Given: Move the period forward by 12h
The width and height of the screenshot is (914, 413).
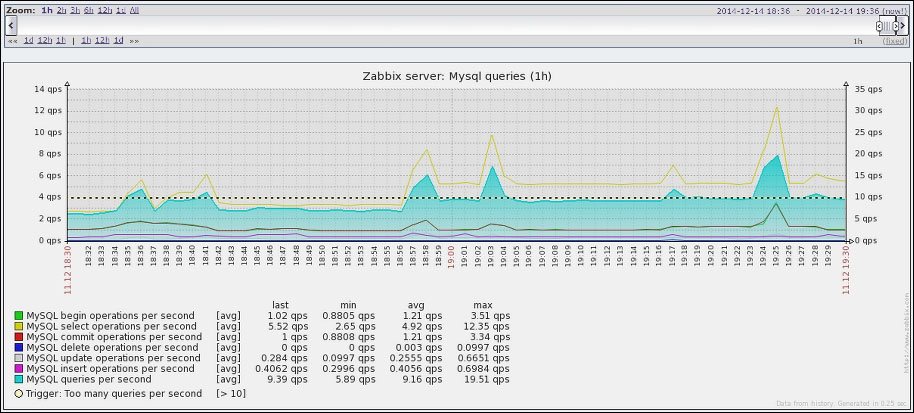Looking at the screenshot, I should pyautogui.click(x=102, y=41).
